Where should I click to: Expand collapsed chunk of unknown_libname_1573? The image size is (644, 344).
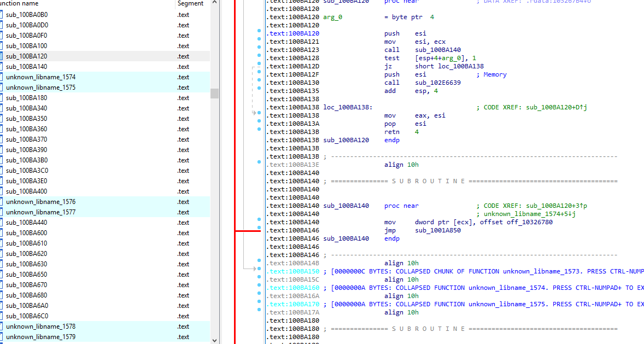tap(483, 272)
